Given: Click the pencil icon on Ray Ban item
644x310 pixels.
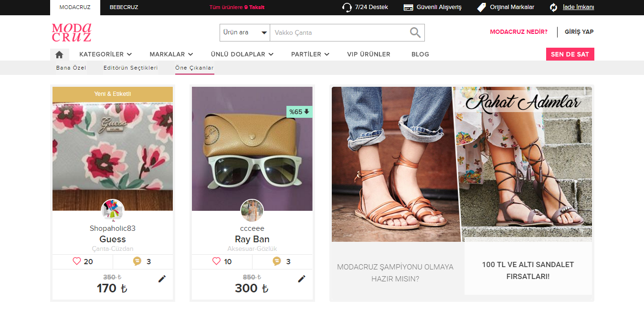Looking at the screenshot, I should click(x=301, y=279).
